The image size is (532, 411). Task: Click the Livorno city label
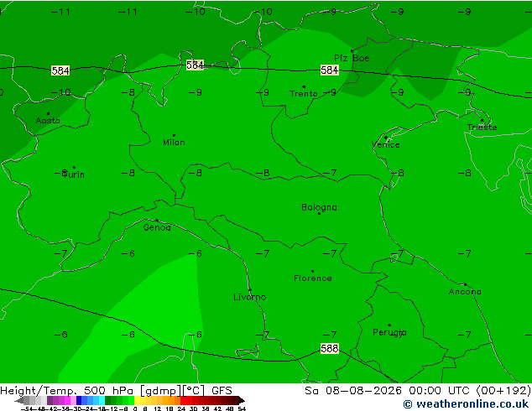[x=250, y=297]
